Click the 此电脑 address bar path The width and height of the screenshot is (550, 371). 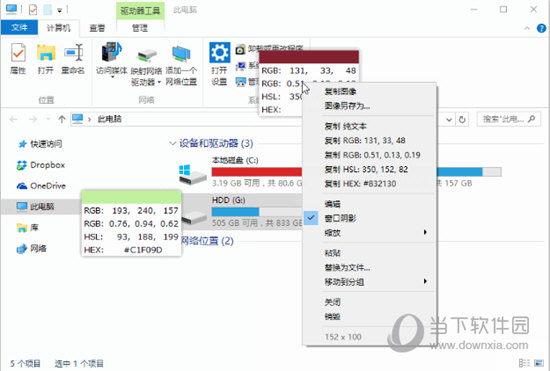(110, 119)
